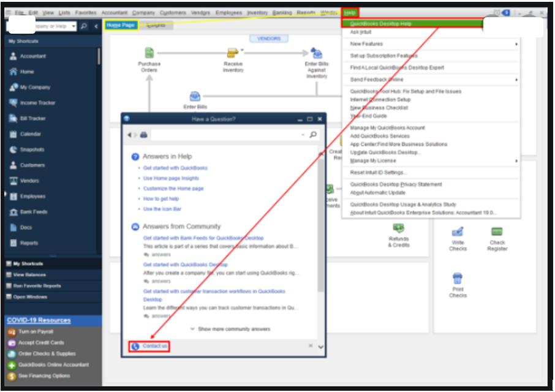Choose Ask Intuit from Help menu

click(361, 32)
